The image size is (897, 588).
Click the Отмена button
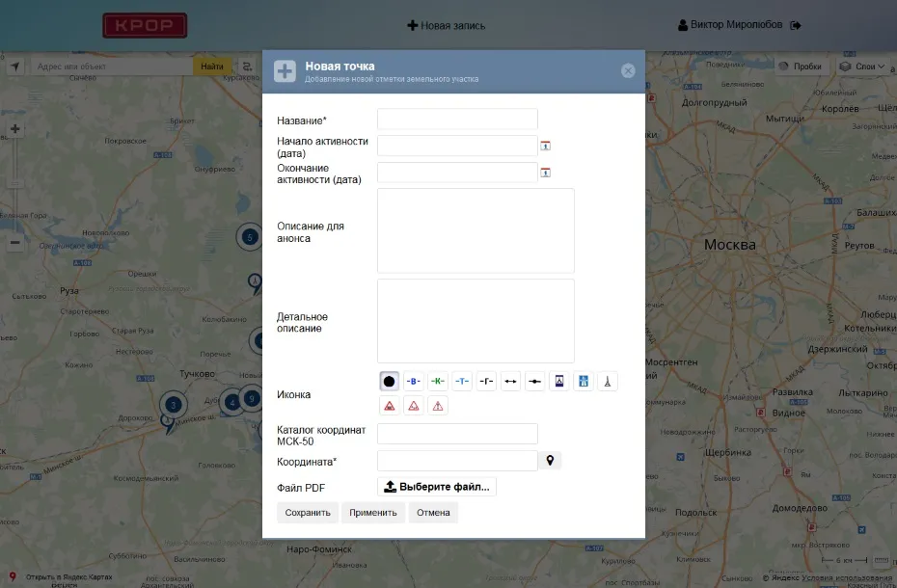click(x=433, y=513)
